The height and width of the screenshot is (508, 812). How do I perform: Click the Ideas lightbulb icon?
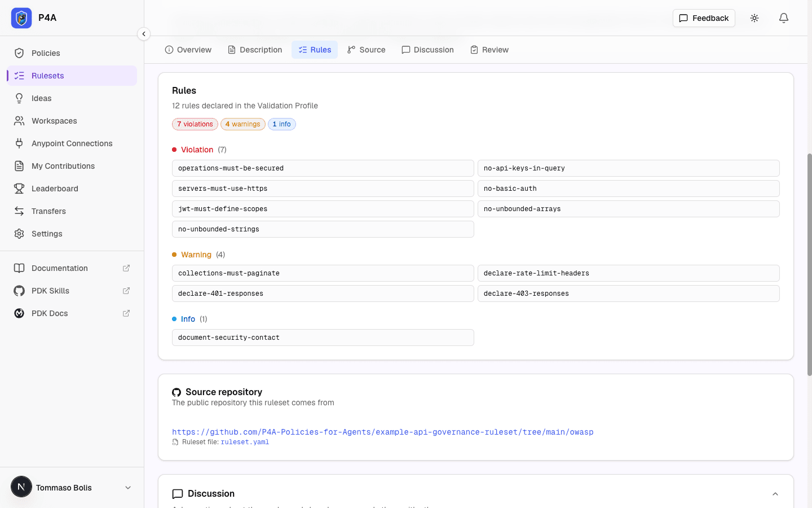click(19, 98)
